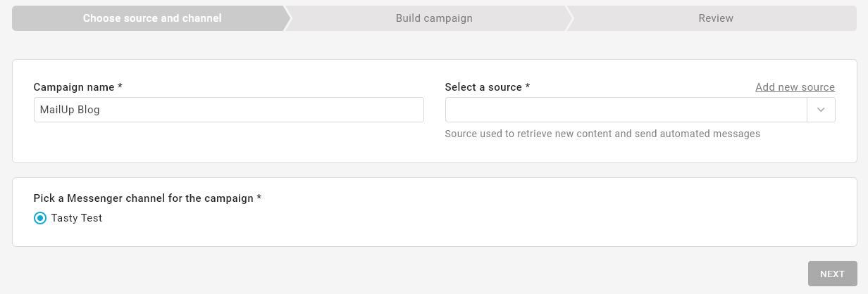The width and height of the screenshot is (868, 294).
Task: Click the MailUp Blog text in the field
Action: coord(70,110)
